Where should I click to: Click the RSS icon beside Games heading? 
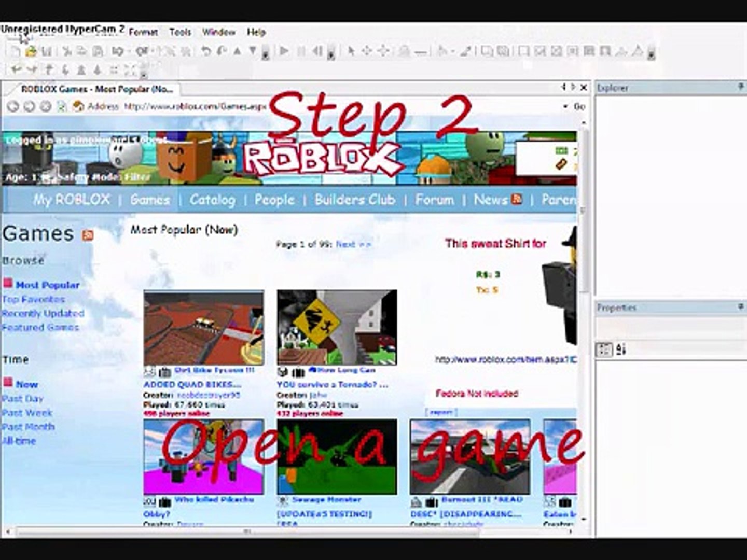88,235
